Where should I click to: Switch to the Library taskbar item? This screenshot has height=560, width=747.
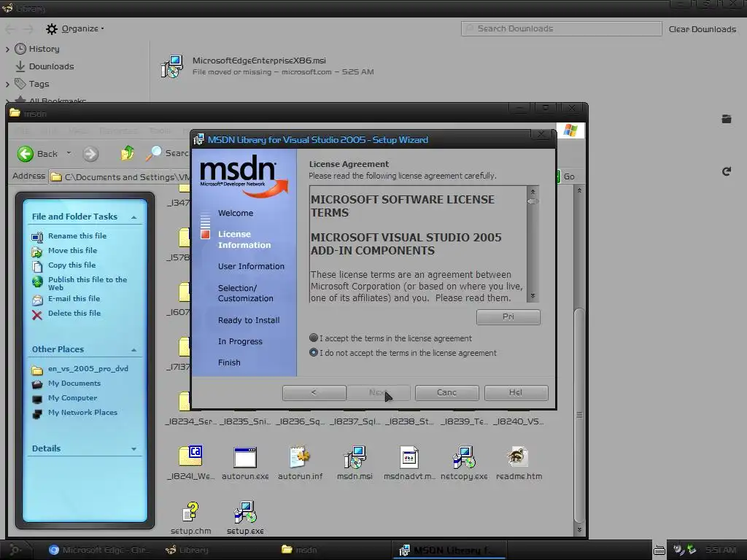click(x=187, y=550)
